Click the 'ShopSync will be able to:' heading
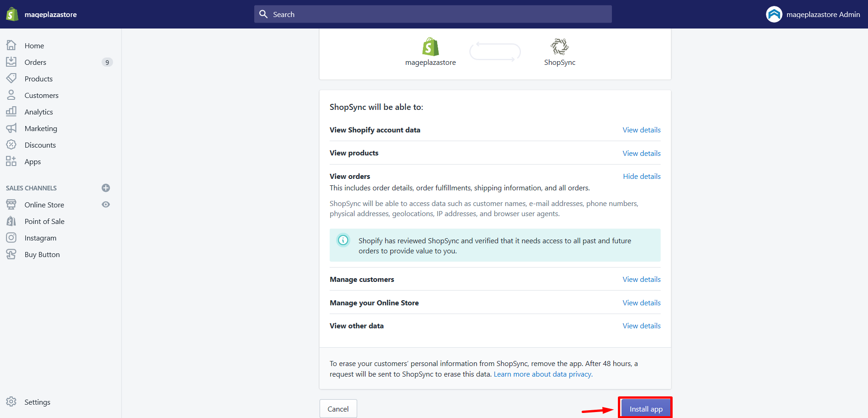The height and width of the screenshot is (418, 868). (x=376, y=107)
